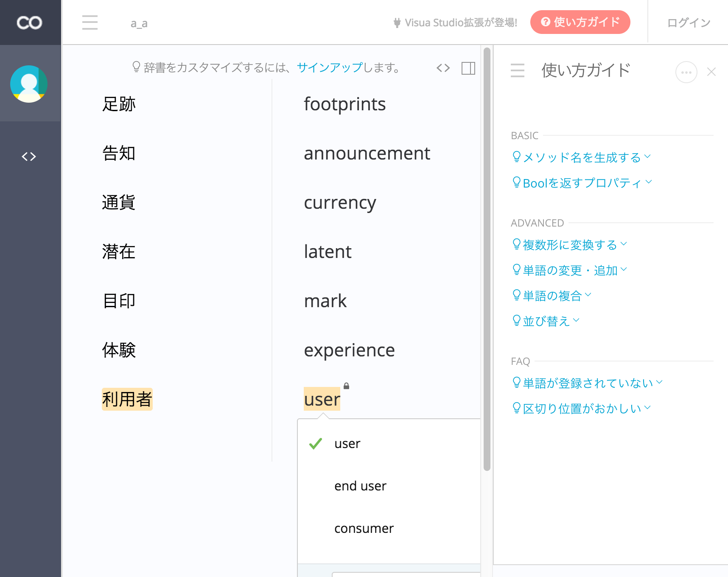Click the code view icon above translations

point(443,68)
